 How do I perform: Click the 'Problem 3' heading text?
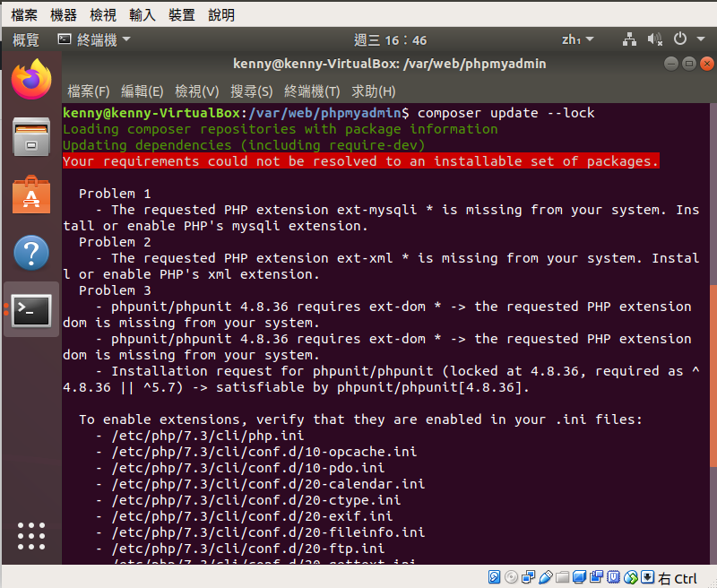115,290
